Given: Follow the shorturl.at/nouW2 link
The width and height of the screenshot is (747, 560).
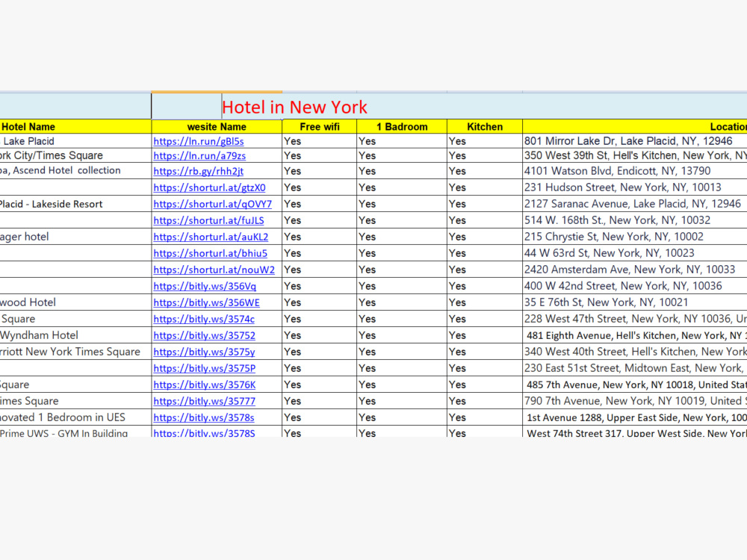Looking at the screenshot, I should (214, 270).
